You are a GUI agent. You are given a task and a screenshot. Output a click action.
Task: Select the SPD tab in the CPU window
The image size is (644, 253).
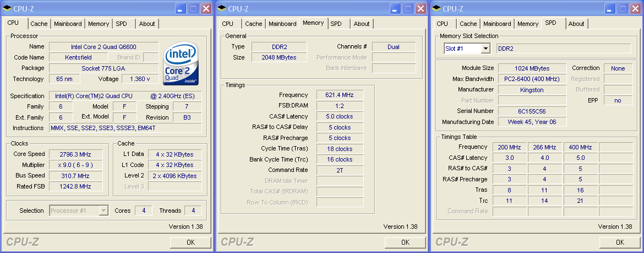[x=122, y=24]
